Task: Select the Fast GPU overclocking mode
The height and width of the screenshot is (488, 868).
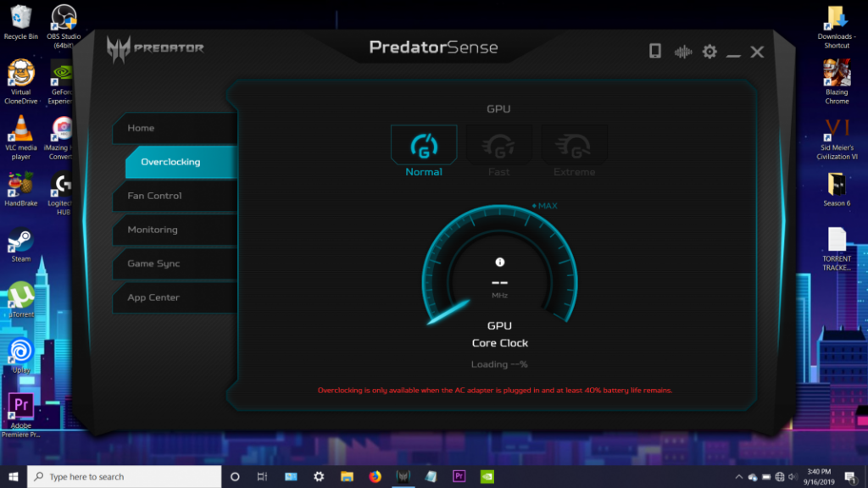Action: click(x=498, y=146)
